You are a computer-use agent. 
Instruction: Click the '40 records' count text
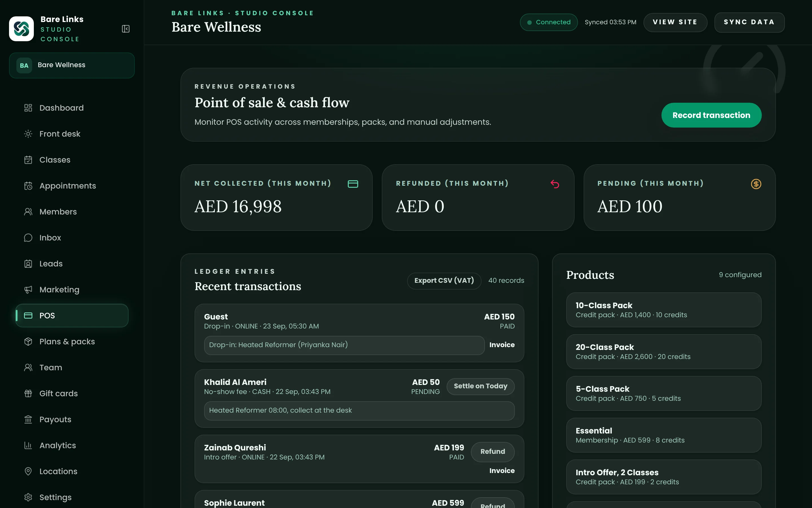(506, 281)
